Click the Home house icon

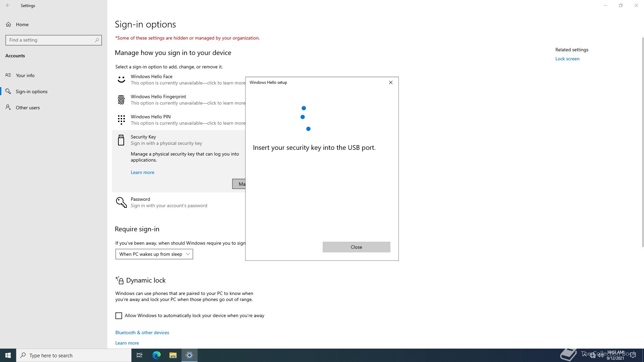click(x=8, y=24)
